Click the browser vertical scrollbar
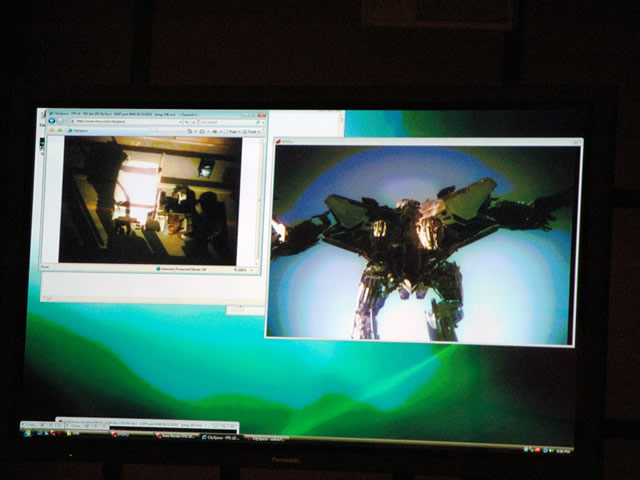 pyautogui.click(x=258, y=202)
